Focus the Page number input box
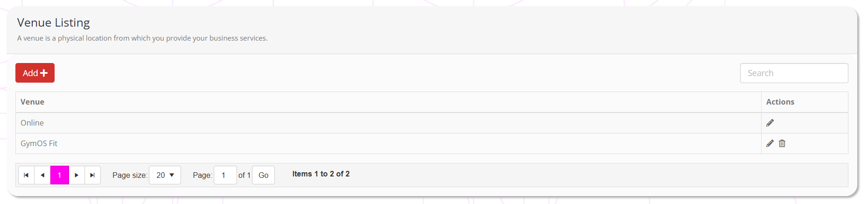The height and width of the screenshot is (204, 868). [225, 175]
